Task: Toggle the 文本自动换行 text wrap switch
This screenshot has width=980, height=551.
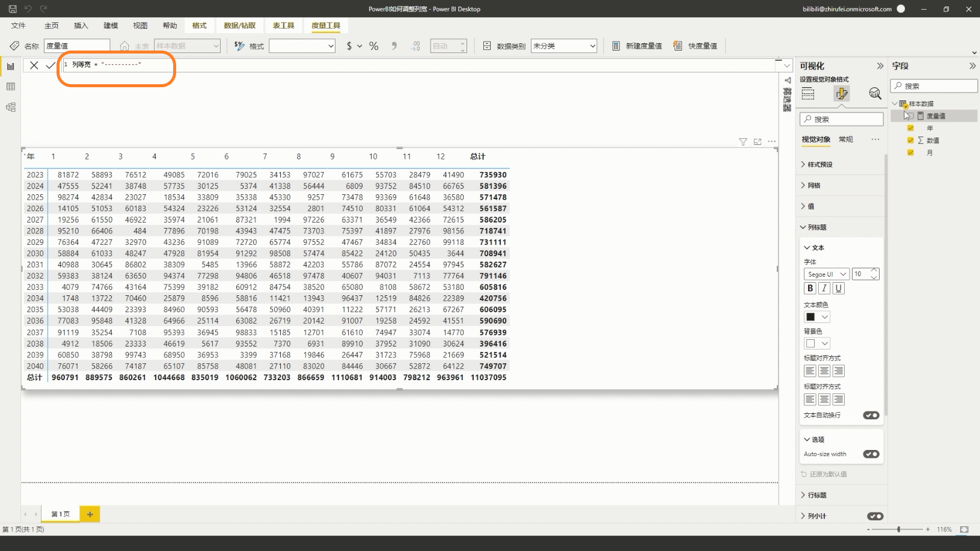Action: [871, 415]
